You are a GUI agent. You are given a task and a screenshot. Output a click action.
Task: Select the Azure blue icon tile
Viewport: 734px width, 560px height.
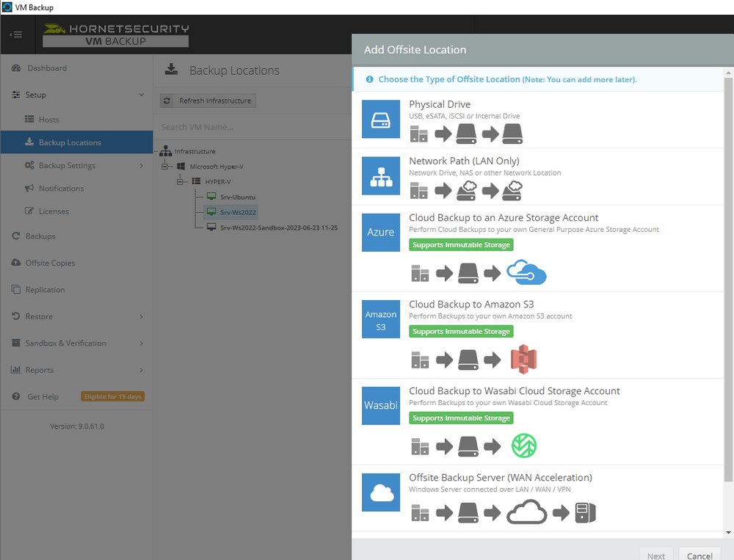click(380, 232)
